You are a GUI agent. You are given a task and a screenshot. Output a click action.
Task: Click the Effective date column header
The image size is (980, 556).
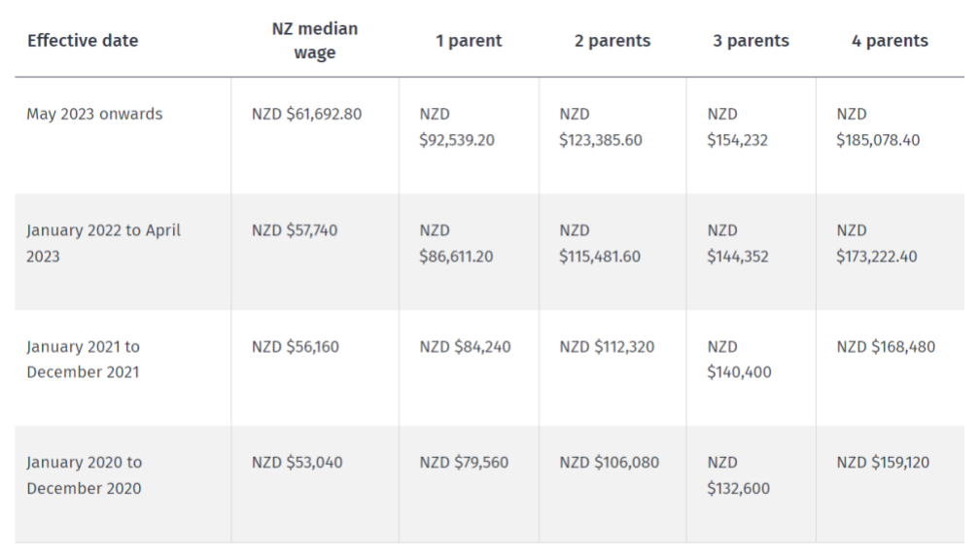pos(83,41)
